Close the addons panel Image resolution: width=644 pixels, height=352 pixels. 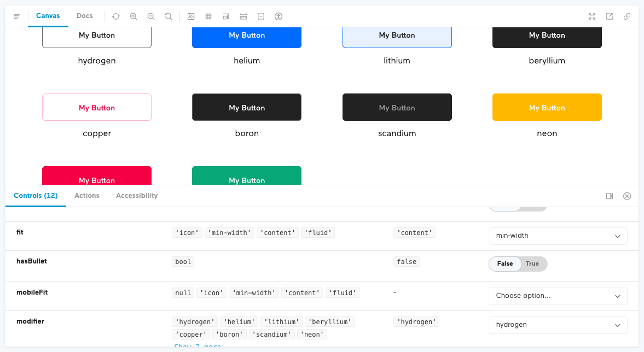pyautogui.click(x=627, y=196)
